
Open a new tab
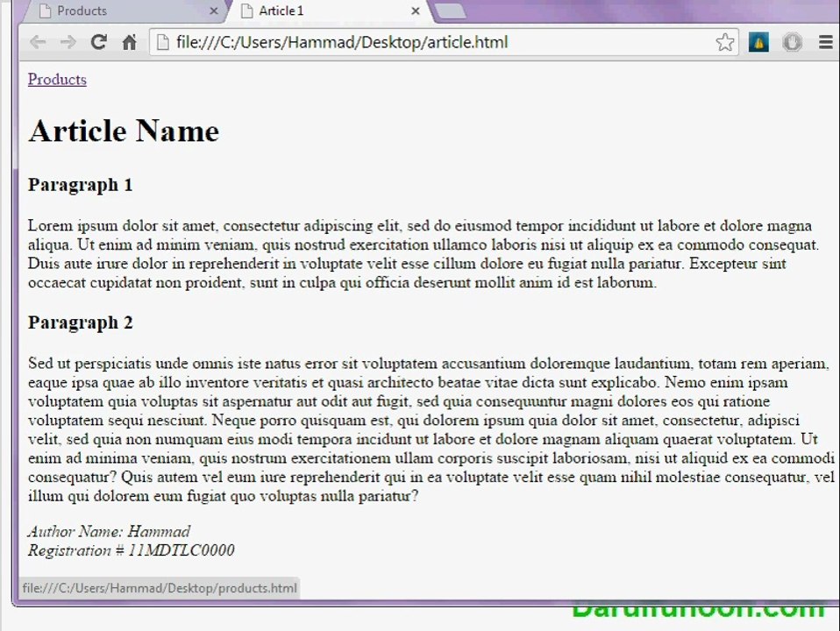click(450, 11)
